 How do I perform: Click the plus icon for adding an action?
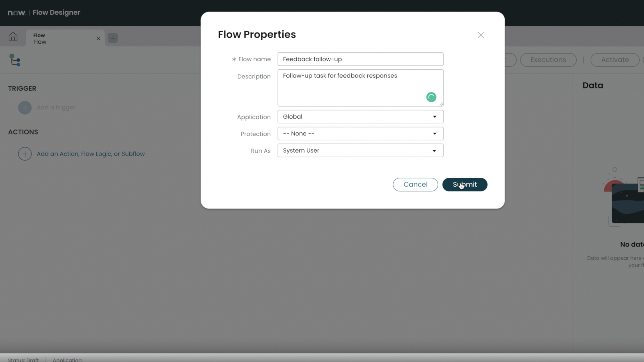[x=25, y=154]
